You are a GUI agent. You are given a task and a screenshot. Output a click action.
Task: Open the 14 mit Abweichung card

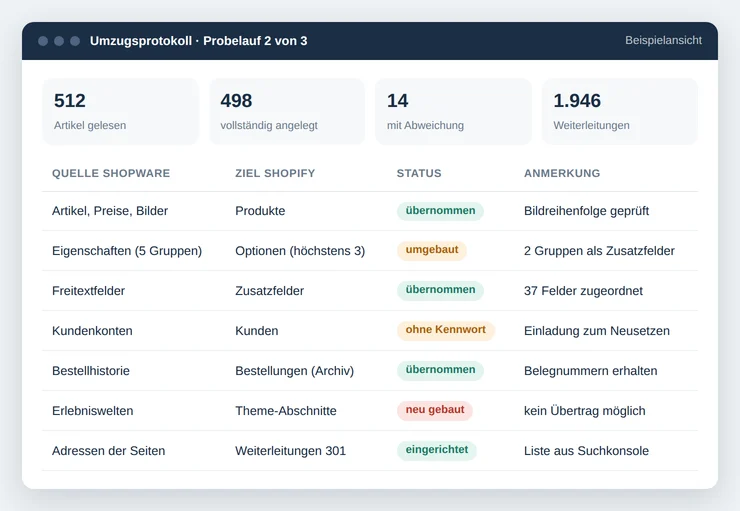pos(454,112)
